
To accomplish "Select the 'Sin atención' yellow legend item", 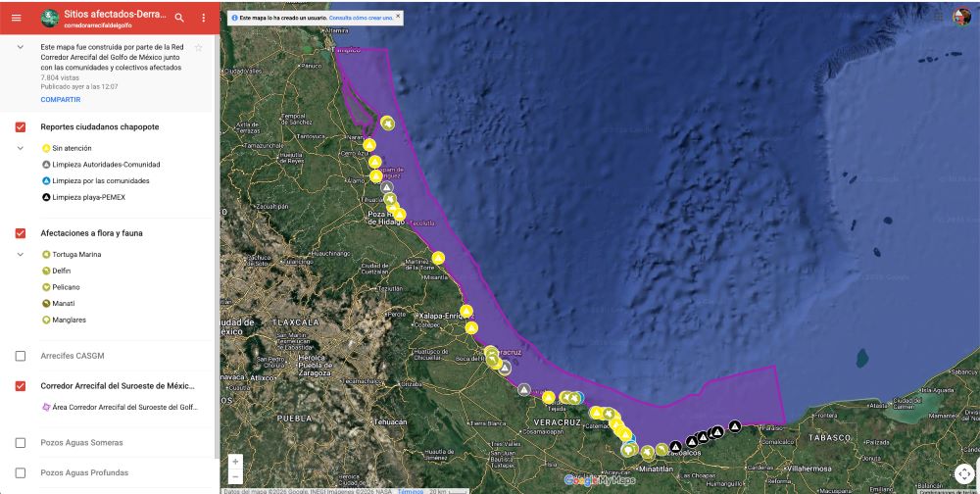I will click(x=67, y=148).
